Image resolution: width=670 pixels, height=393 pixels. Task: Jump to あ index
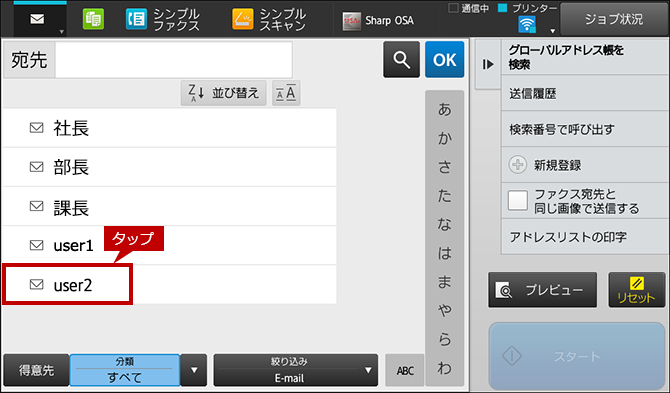pyautogui.click(x=444, y=110)
